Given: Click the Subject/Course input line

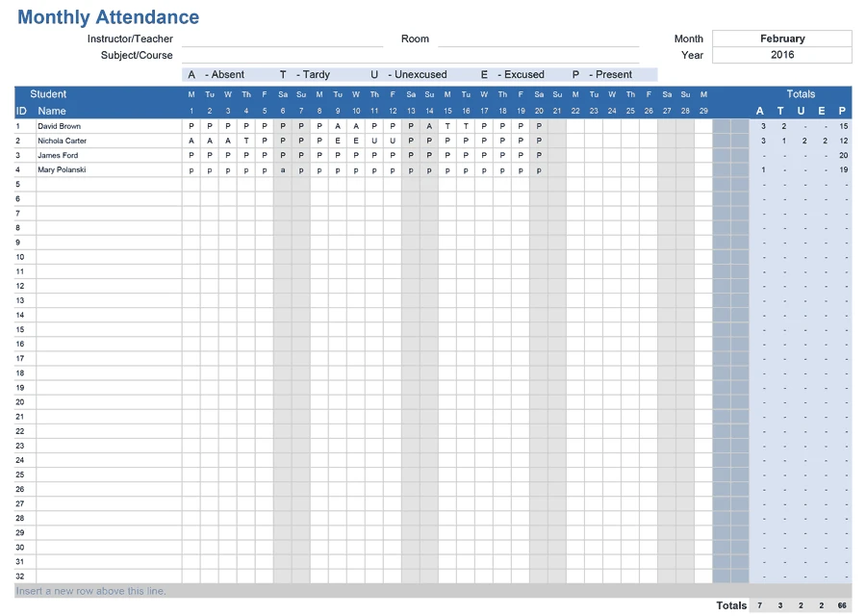Looking at the screenshot, I should [282, 57].
